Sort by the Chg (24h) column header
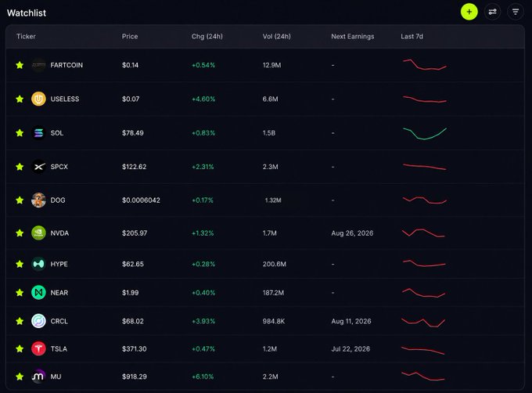Viewport: 532px width, 393px height. click(x=207, y=36)
